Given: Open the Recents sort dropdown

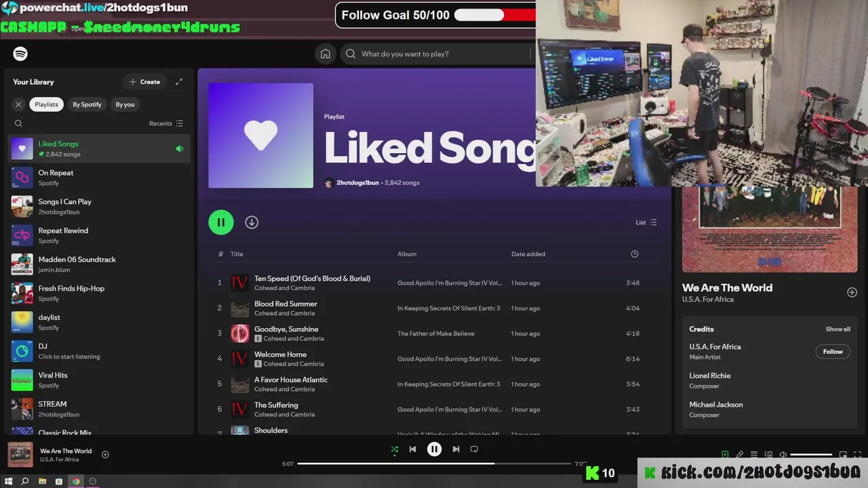Looking at the screenshot, I should coord(166,123).
